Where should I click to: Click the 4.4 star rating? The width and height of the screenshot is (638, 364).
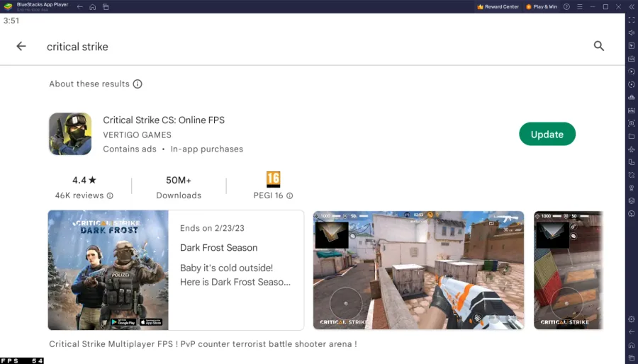[84, 180]
